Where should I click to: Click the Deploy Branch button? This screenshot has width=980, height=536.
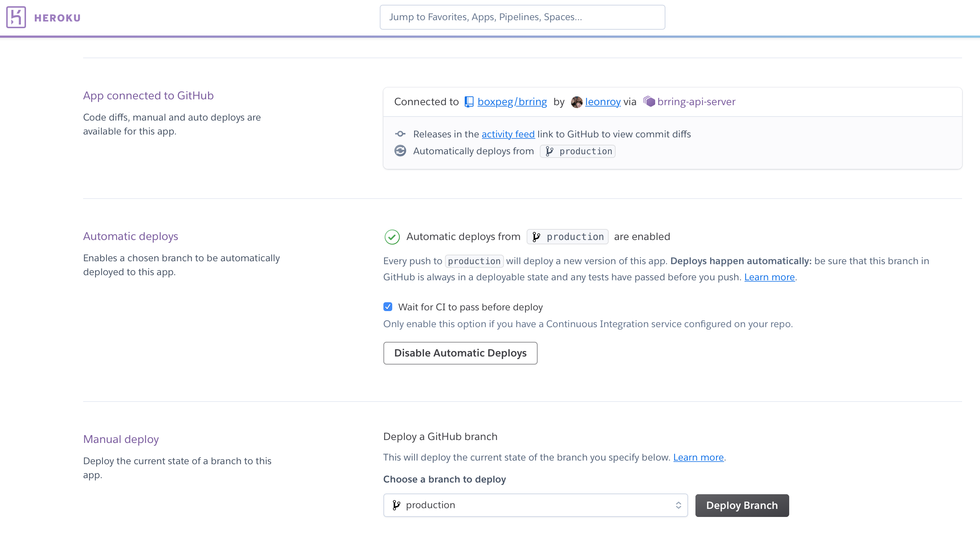click(x=742, y=506)
